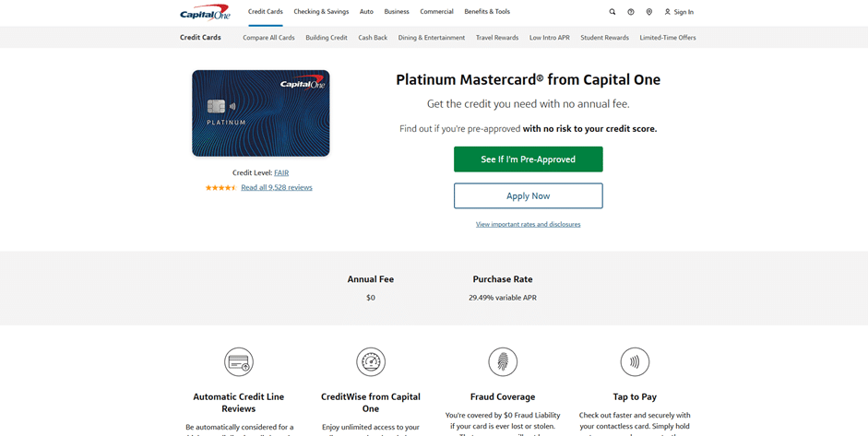
Task: Click the Automatic Credit Line Reviews title
Action: click(x=239, y=403)
